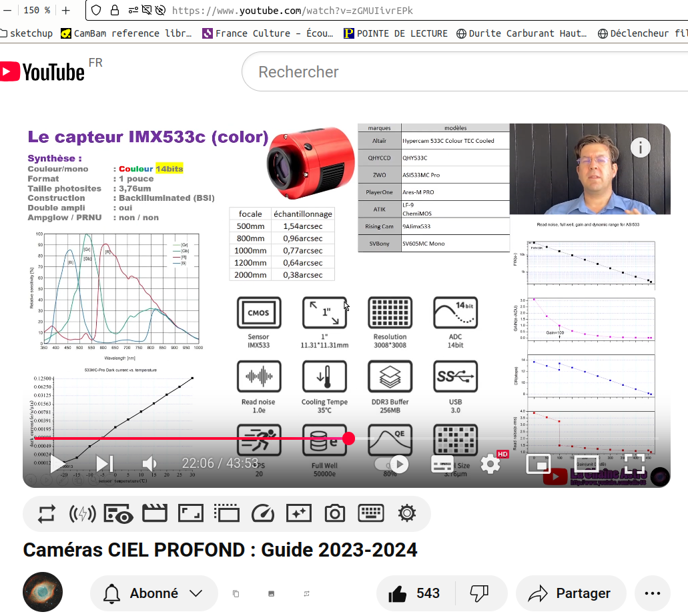Toggle the cinema eye filter icon
Screen dimensions: 688x616
pos(118,514)
